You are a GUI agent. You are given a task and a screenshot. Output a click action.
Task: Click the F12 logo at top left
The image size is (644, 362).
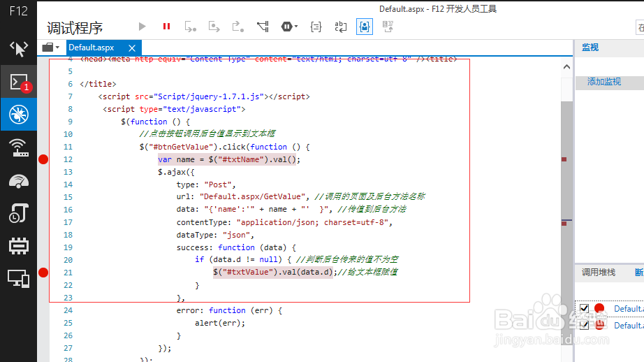point(18,10)
